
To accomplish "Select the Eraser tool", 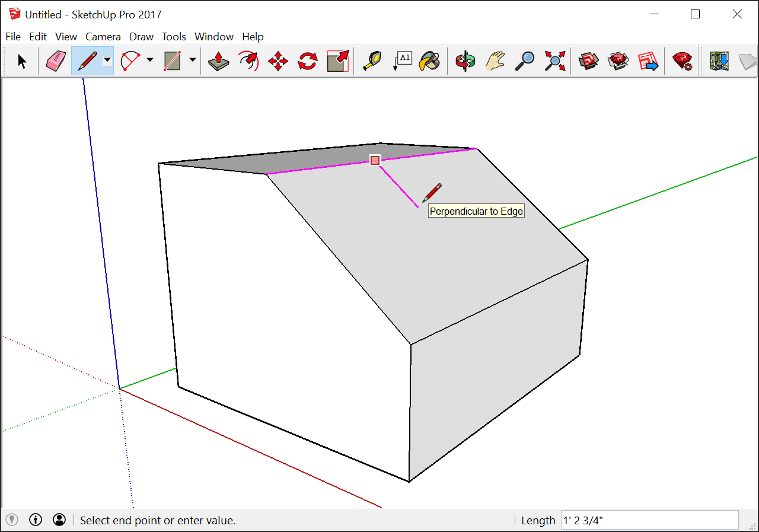I will [55, 60].
